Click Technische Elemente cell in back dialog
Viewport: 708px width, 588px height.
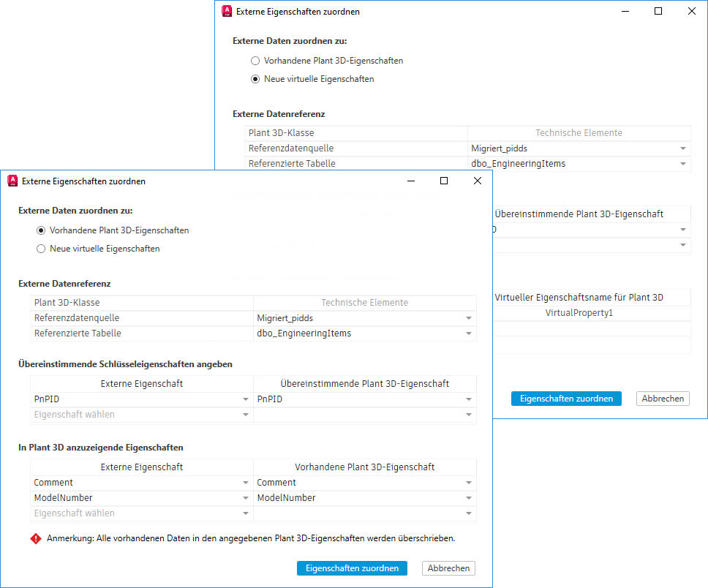579,133
